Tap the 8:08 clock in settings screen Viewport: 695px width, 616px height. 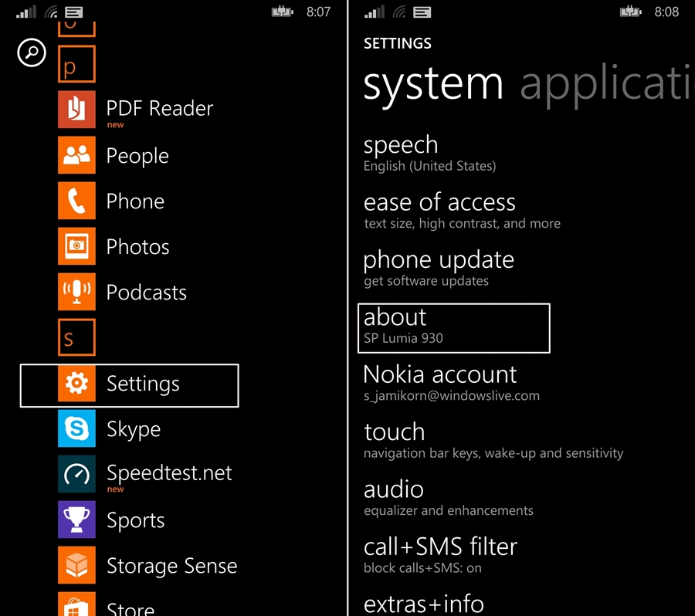[666, 12]
